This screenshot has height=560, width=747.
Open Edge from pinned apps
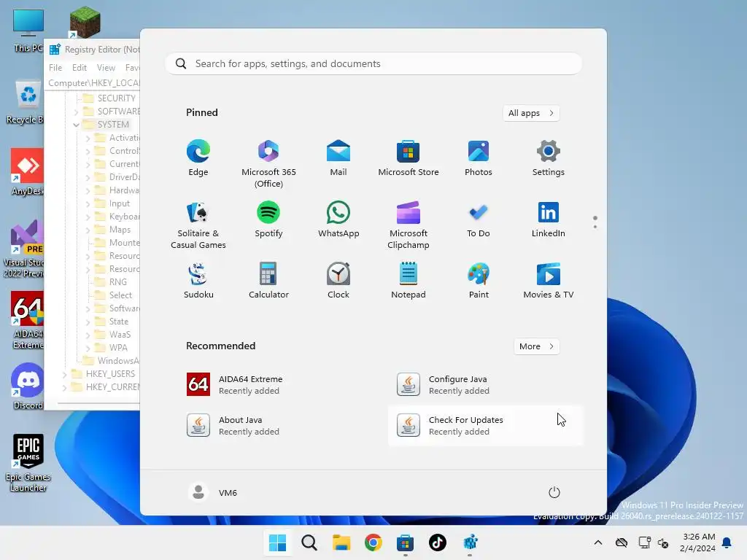[198, 158]
